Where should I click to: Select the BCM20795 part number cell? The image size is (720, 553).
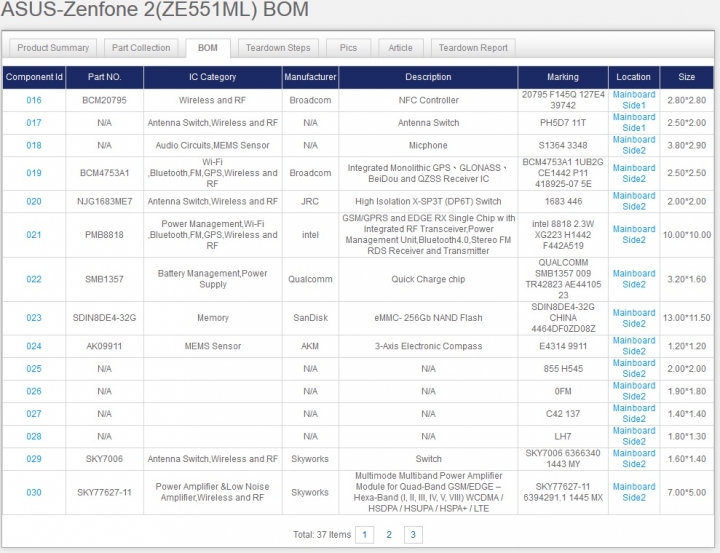coord(104,100)
